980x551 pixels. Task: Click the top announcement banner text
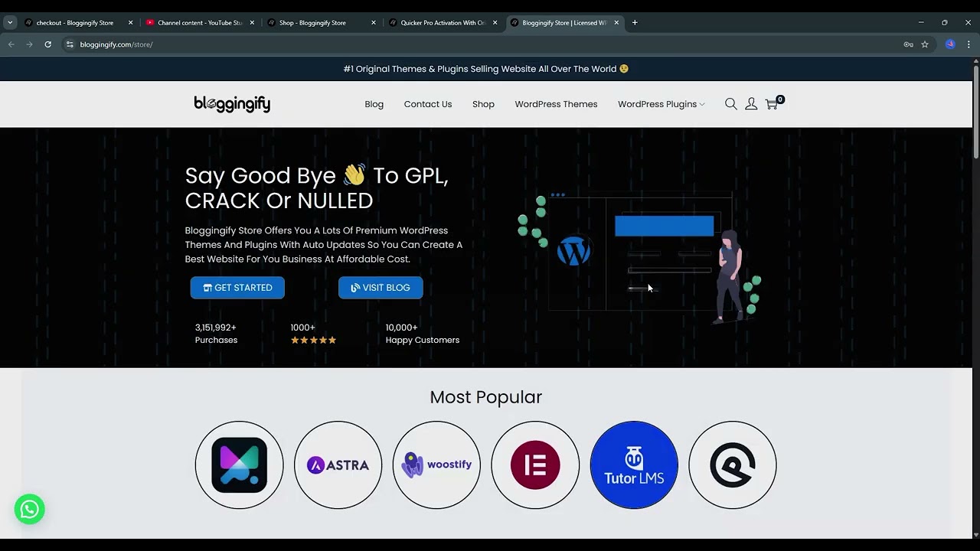[x=486, y=69]
